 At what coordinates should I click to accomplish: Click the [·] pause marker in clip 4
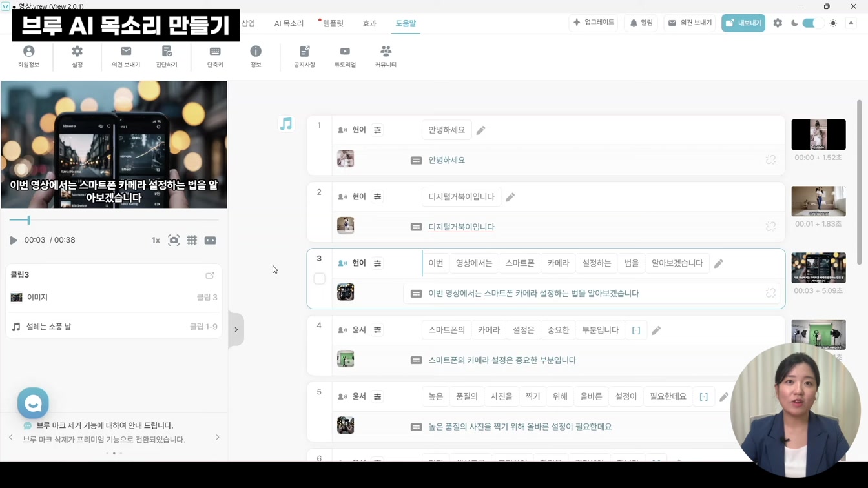(636, 330)
